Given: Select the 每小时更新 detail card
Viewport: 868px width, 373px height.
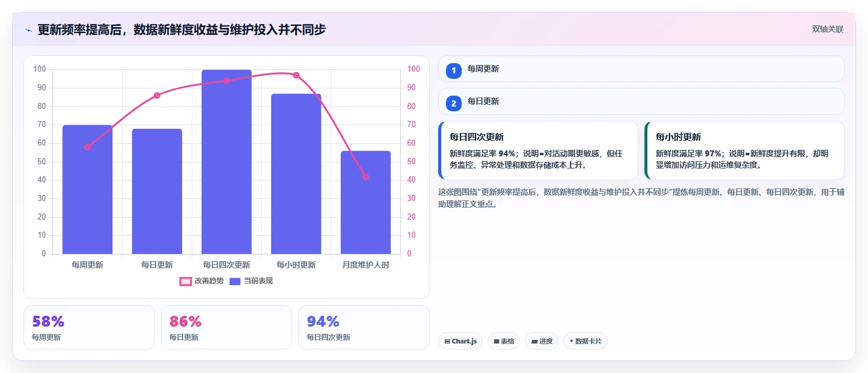Looking at the screenshot, I should (x=744, y=150).
